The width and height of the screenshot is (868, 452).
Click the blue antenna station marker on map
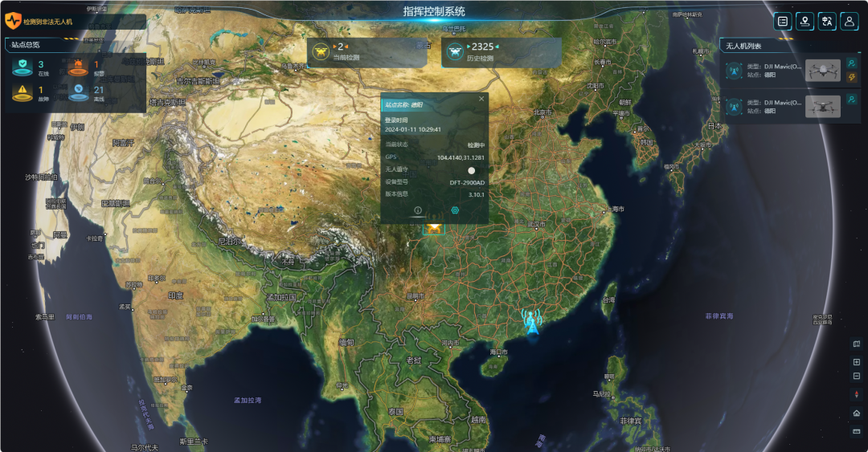pos(530,321)
